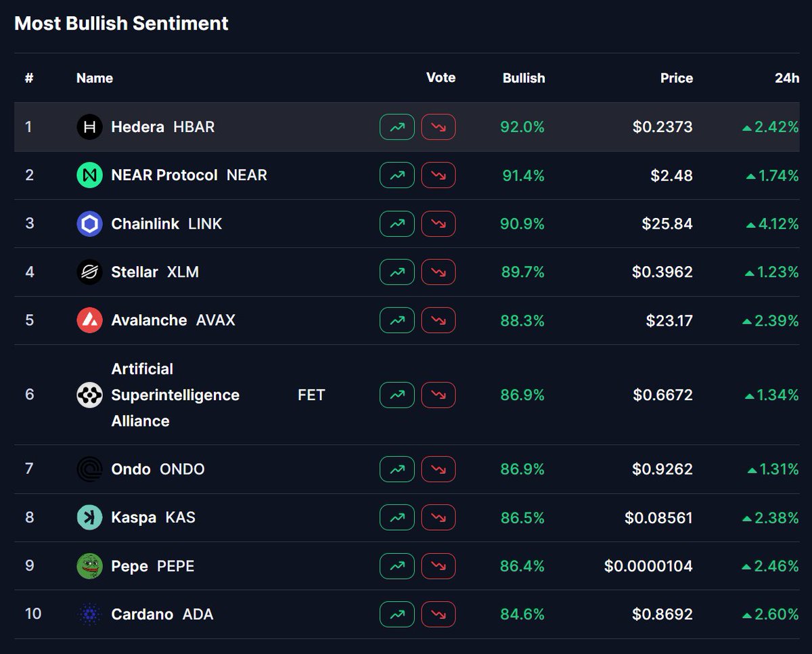
Task: Select NEAR's 91.4% bullish value
Action: 523,175
